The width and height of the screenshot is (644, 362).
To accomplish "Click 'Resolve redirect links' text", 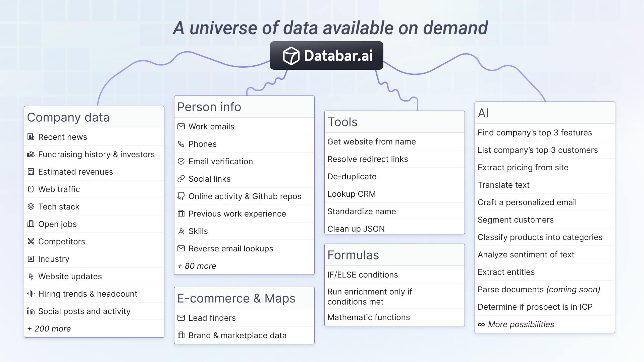I will point(368,159).
